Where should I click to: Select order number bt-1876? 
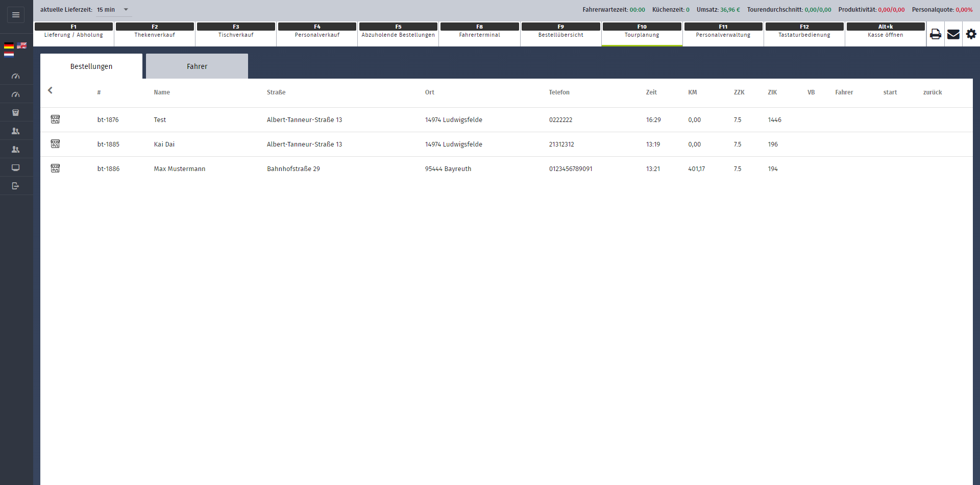[x=108, y=120]
